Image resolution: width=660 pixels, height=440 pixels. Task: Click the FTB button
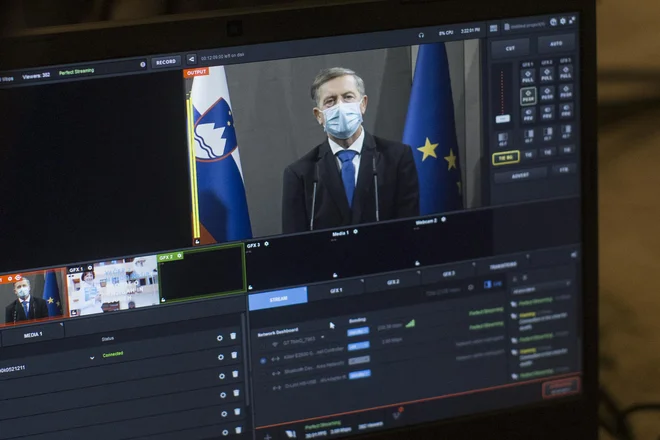click(564, 170)
